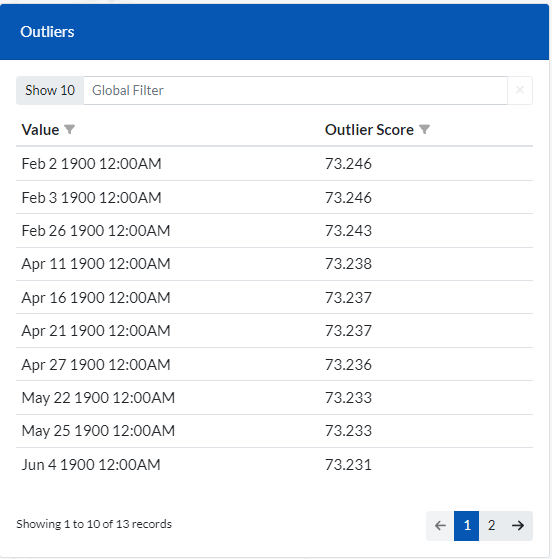Clear the Global Filter with X icon
The width and height of the screenshot is (552, 559).
click(520, 90)
